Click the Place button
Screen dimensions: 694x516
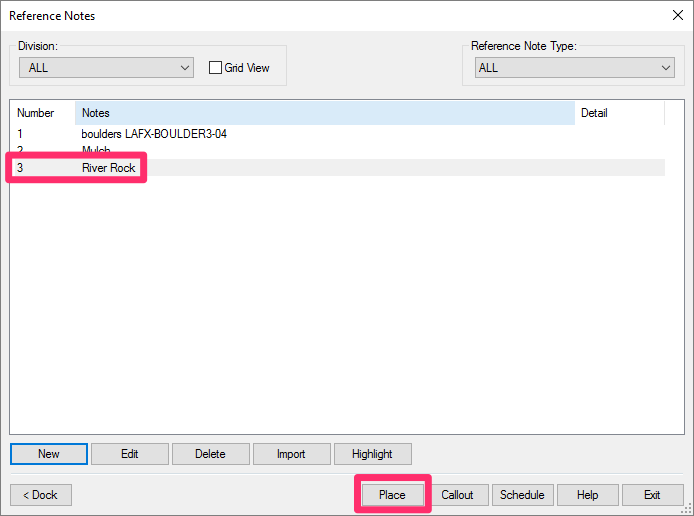(392, 495)
